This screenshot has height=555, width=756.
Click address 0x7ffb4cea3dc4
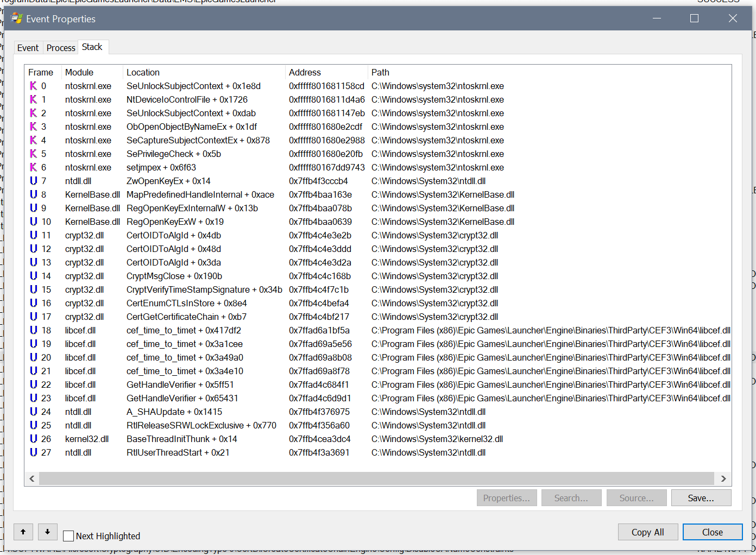pyautogui.click(x=320, y=439)
